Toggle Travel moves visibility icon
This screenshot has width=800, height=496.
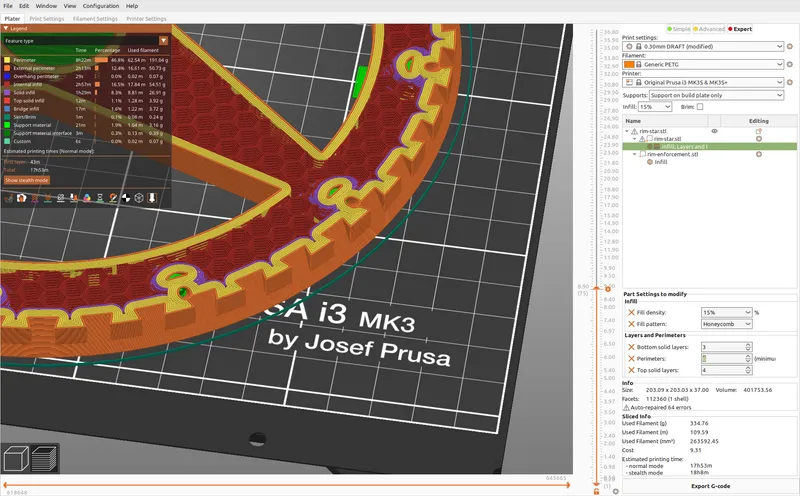click(x=9, y=198)
